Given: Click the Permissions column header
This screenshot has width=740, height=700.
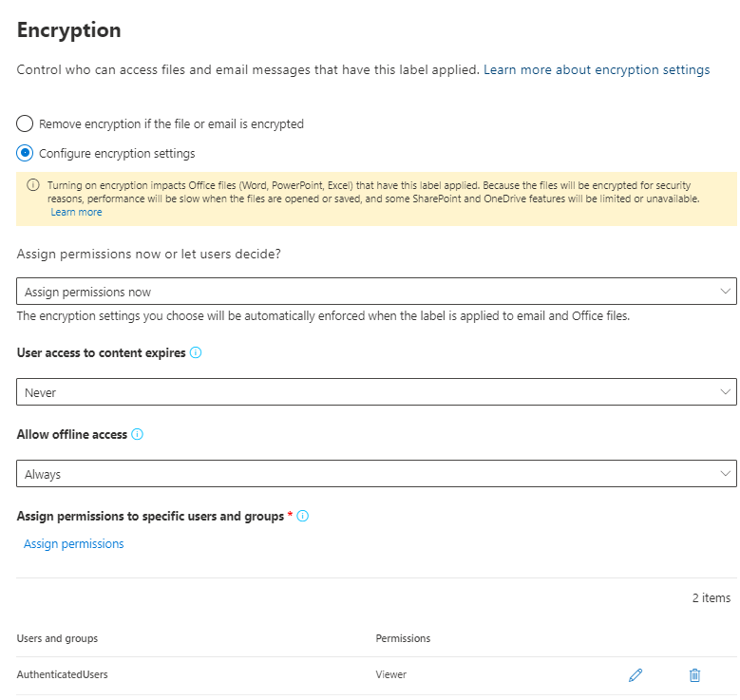Looking at the screenshot, I should 403,638.
